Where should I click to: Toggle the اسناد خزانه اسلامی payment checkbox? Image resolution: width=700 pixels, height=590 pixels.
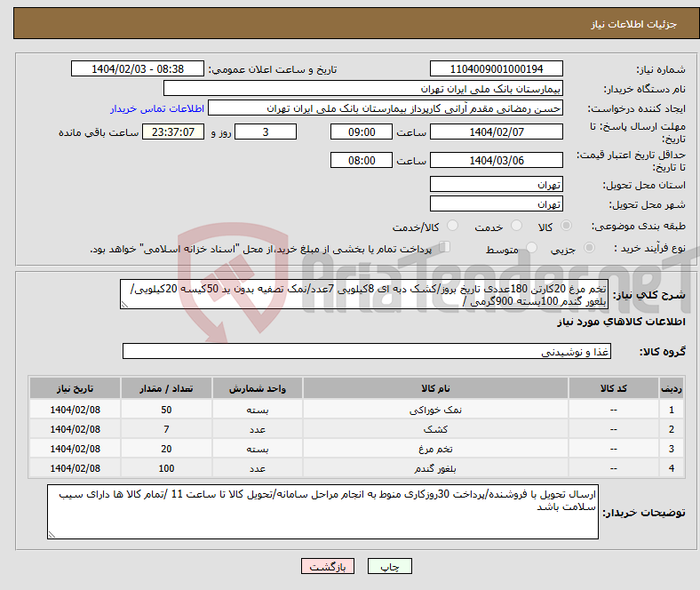pyautogui.click(x=446, y=248)
